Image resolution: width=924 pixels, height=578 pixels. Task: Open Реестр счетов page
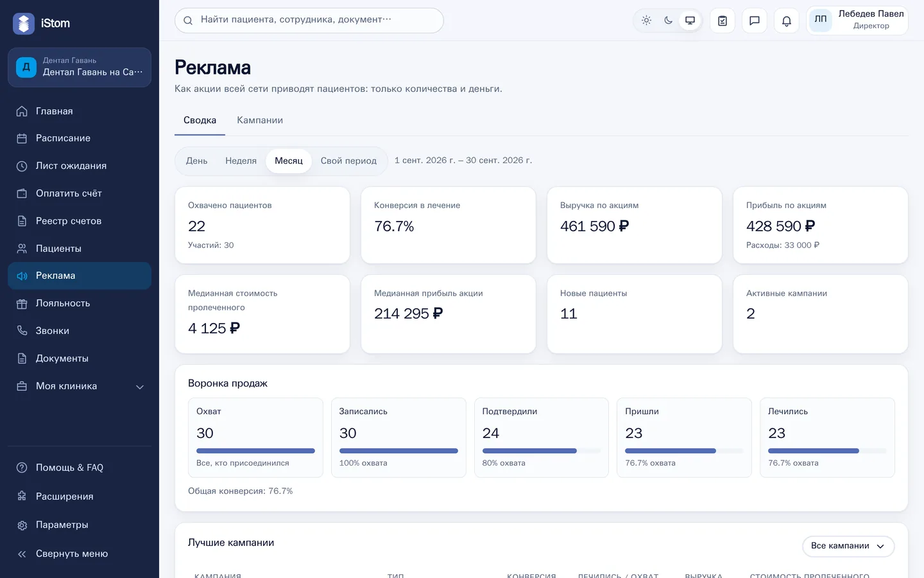pyautogui.click(x=80, y=221)
